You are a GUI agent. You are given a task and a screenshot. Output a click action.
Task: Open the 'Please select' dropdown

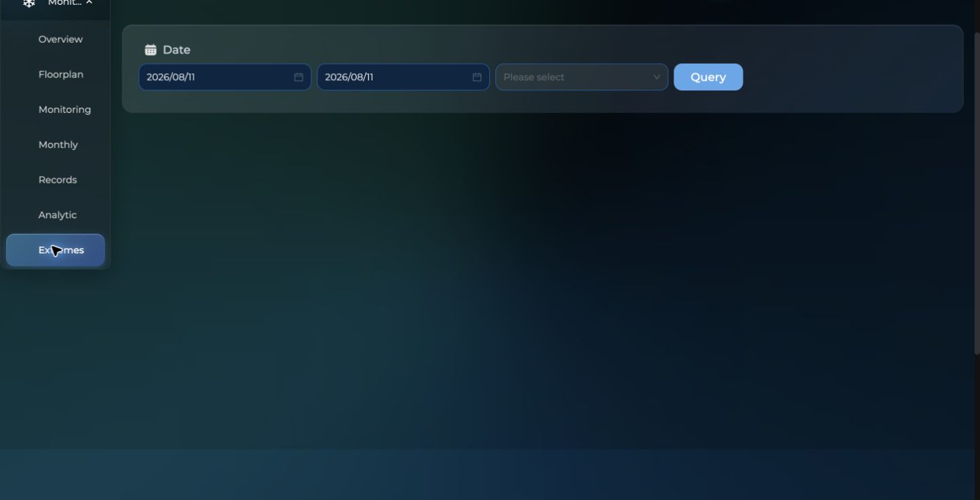point(582,77)
